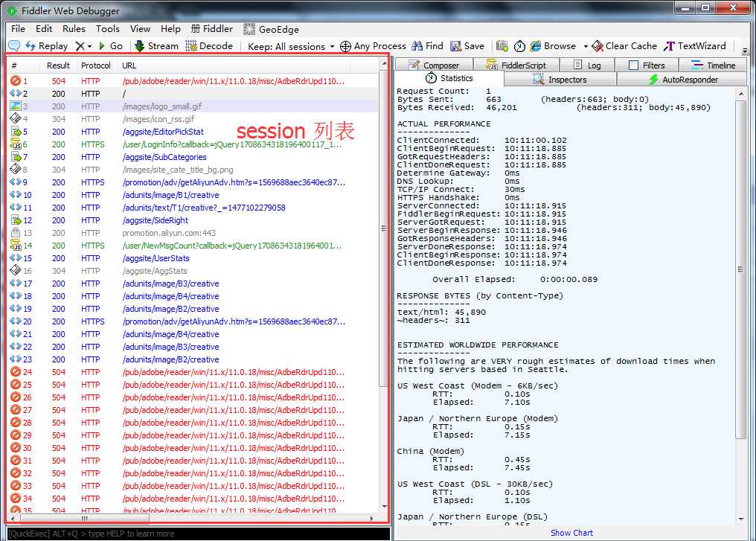Screen dimensions: 756x541
Task: Click the QuickExec command input box
Action: click(198, 534)
